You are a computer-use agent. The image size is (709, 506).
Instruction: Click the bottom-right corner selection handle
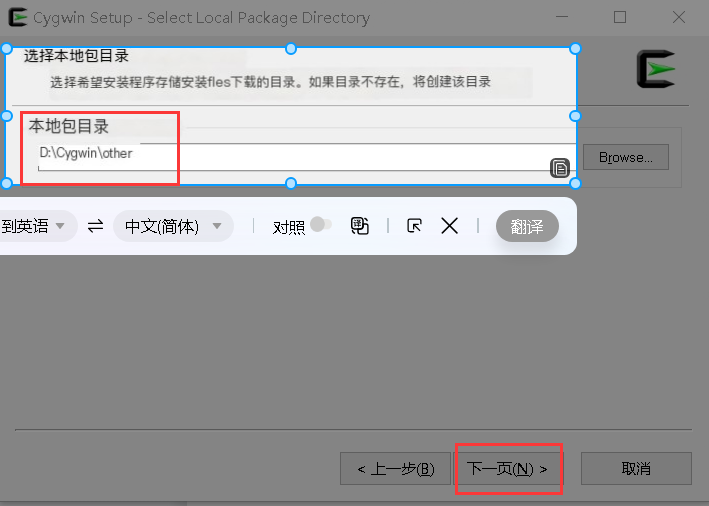pos(575,183)
